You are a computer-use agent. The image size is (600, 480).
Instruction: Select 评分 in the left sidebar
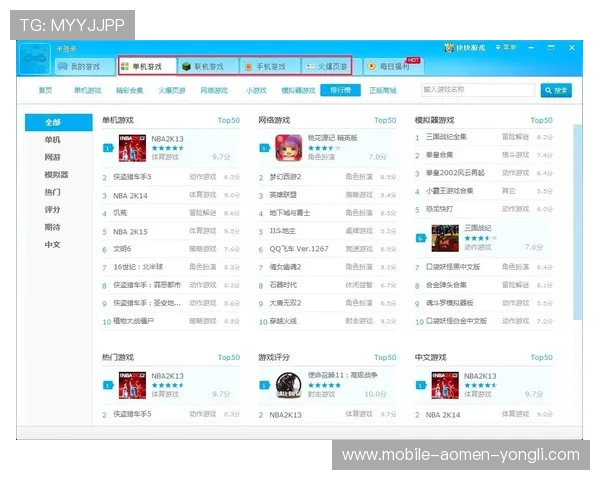52,209
